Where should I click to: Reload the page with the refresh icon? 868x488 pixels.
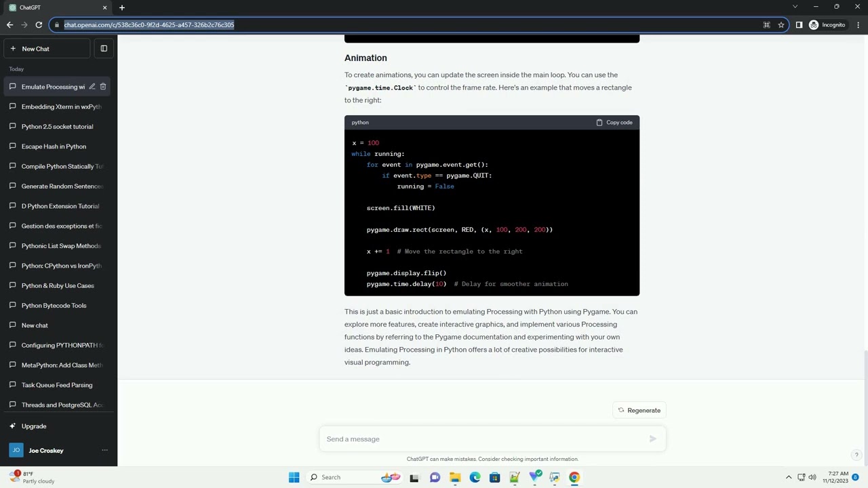point(39,25)
